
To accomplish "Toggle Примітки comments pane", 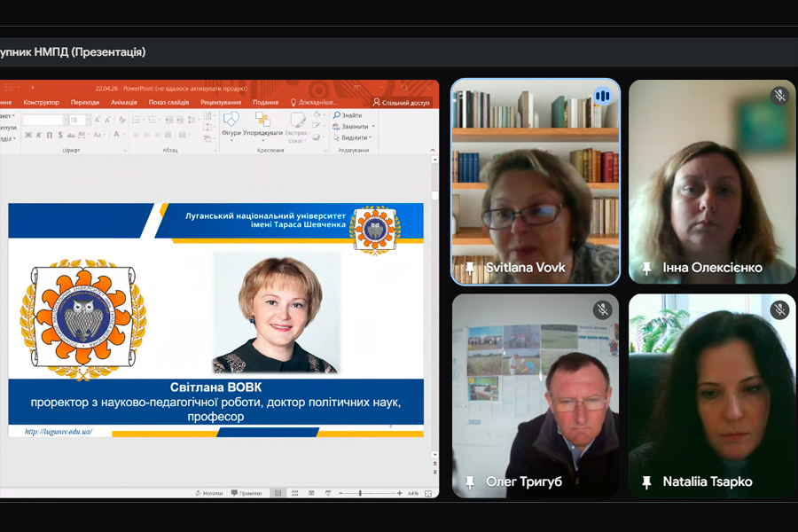I will 246,493.
